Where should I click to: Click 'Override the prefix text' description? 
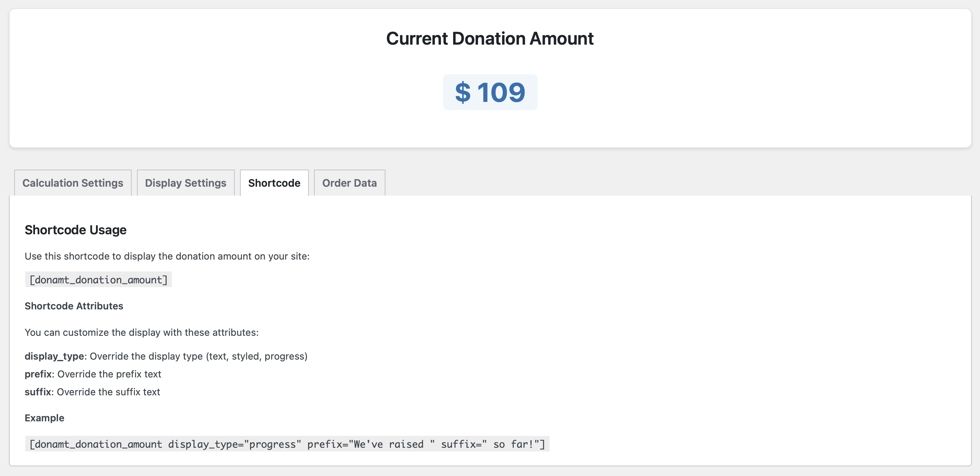click(109, 374)
